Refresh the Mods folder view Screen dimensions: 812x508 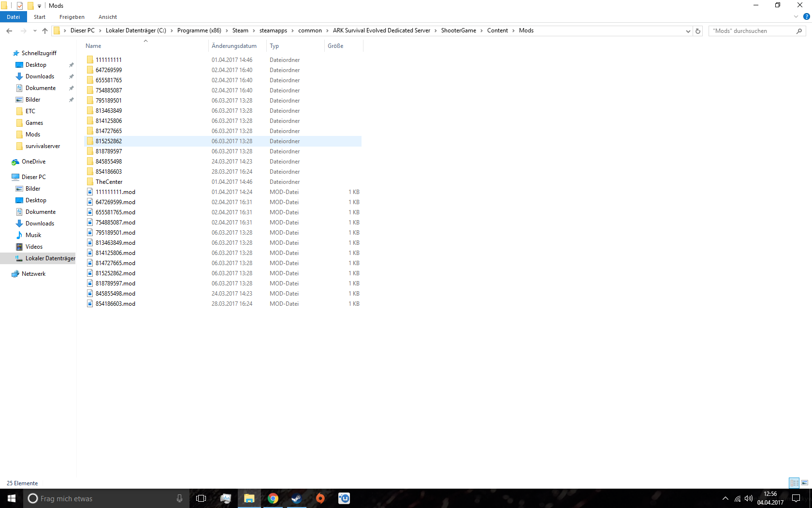coord(698,31)
